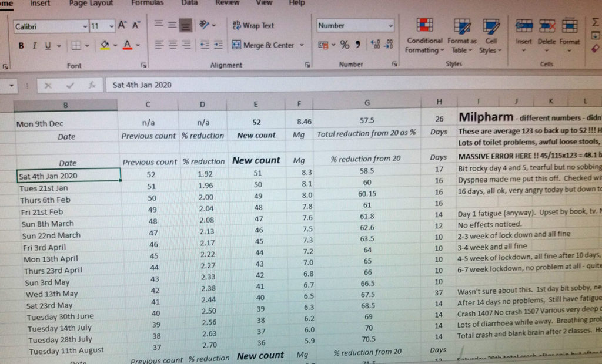Open underline style dropdown arrow
This screenshot has height=364, width=602.
point(59,46)
